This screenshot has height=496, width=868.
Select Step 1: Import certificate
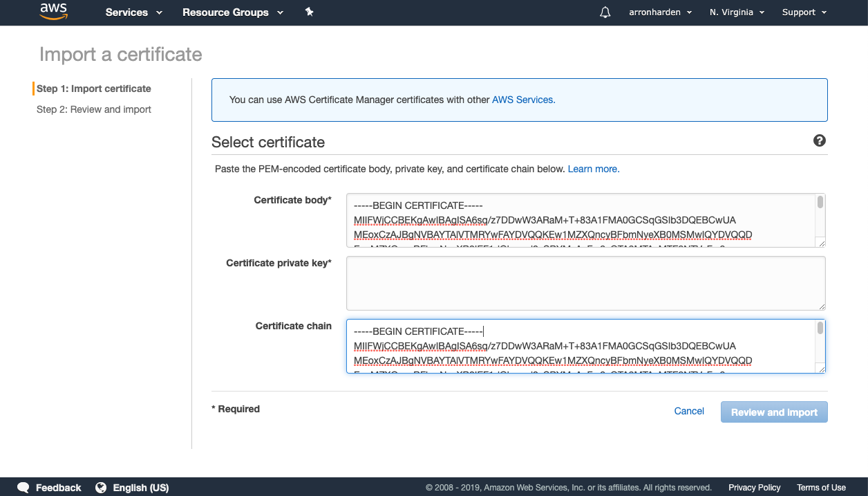pos(94,89)
